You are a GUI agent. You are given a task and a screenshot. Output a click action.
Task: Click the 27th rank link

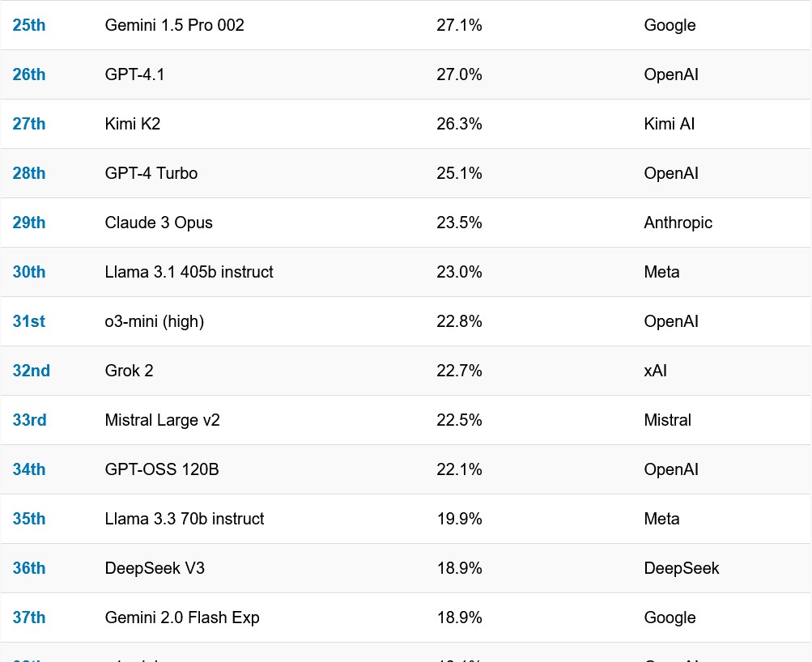[x=29, y=124]
